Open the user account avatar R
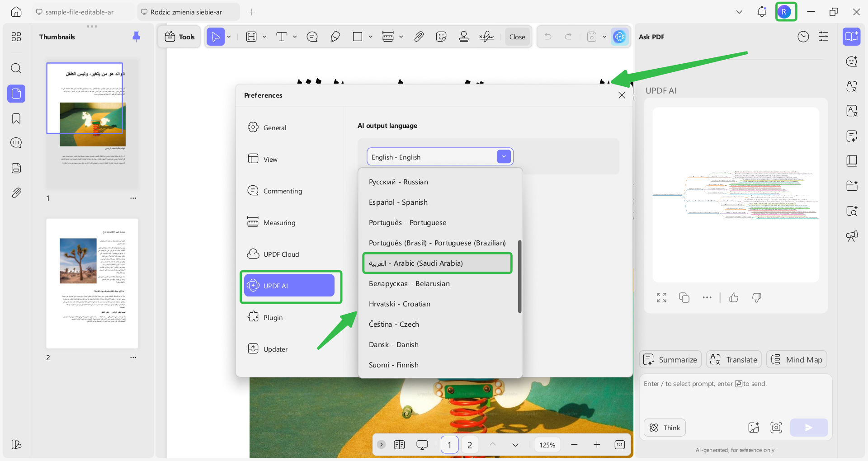Image resolution: width=868 pixels, height=461 pixels. click(x=784, y=12)
